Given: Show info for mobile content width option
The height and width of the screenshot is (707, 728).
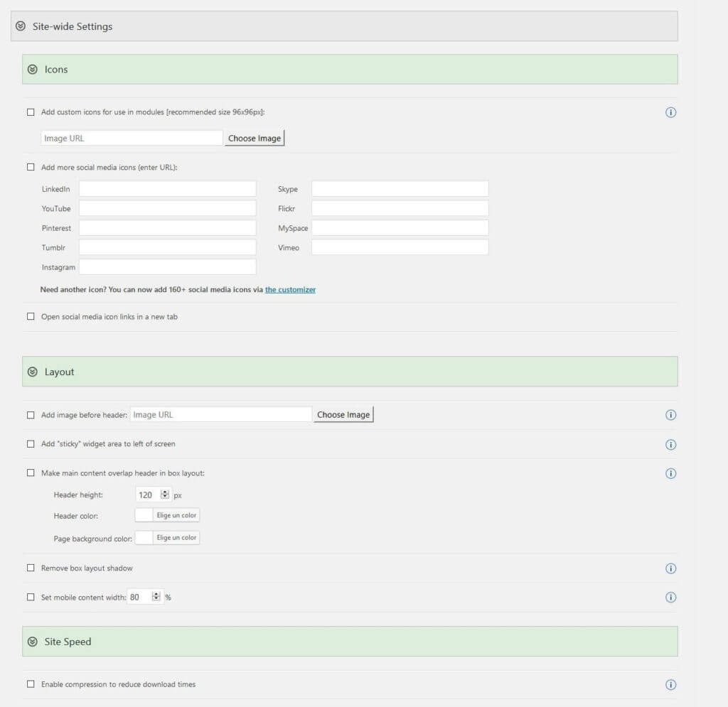Looking at the screenshot, I should coord(670,597).
